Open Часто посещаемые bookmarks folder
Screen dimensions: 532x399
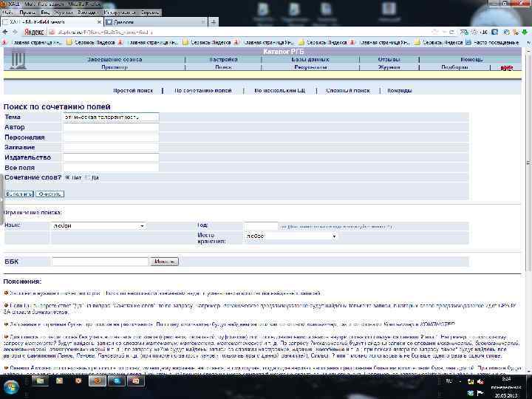(493, 42)
